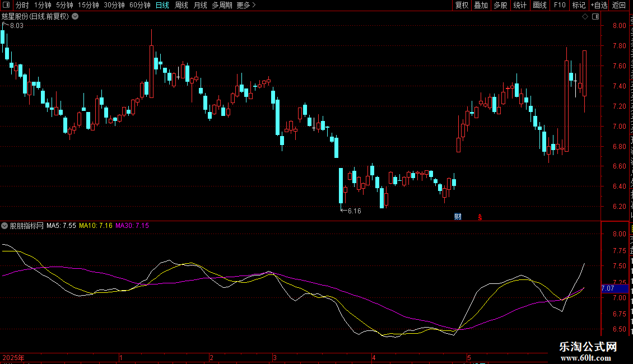This screenshot has width=633, height=364.
Task: Click month 5 marker on time axis
Action: (x=469, y=357)
